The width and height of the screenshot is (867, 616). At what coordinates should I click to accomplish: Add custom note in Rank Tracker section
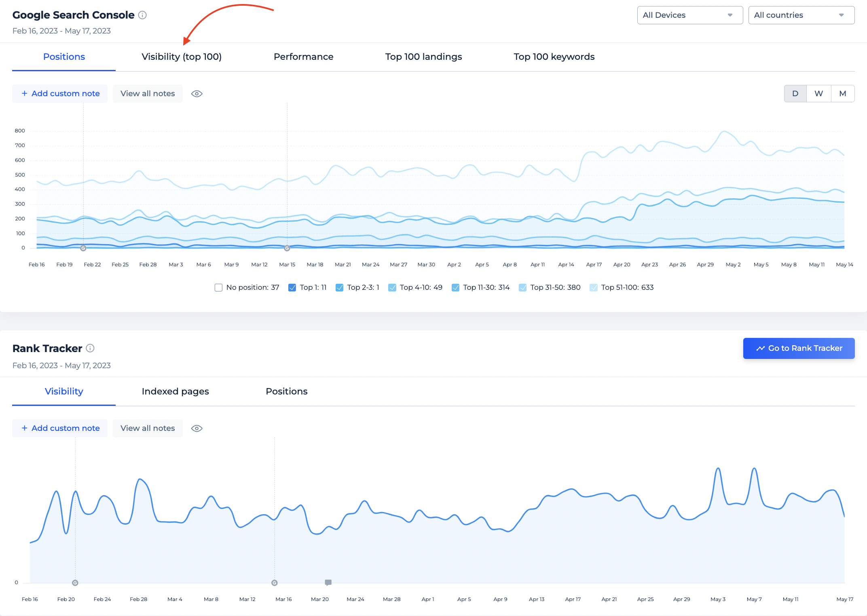click(60, 428)
